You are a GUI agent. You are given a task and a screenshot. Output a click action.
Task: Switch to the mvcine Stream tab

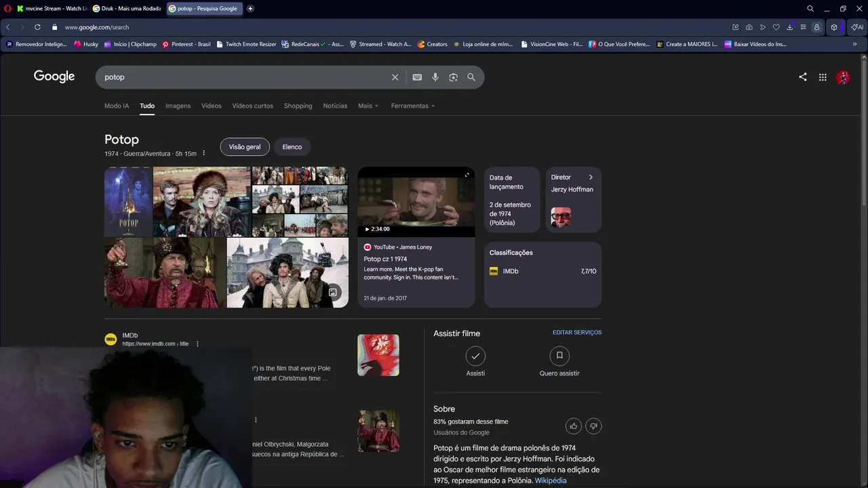(x=52, y=8)
